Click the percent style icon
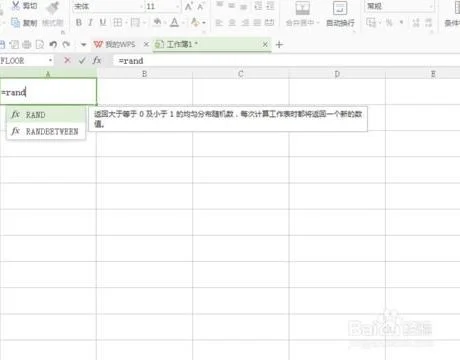 pyautogui.click(x=389, y=23)
